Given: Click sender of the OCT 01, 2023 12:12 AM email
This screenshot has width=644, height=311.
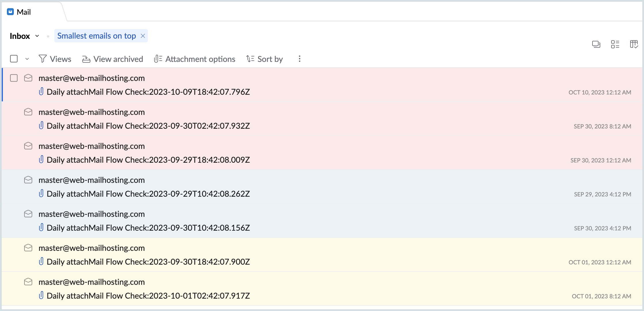Looking at the screenshot, I should click(x=92, y=248).
